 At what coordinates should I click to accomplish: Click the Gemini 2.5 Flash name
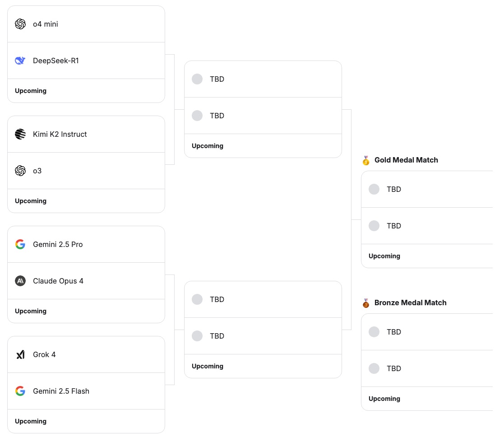click(x=61, y=391)
